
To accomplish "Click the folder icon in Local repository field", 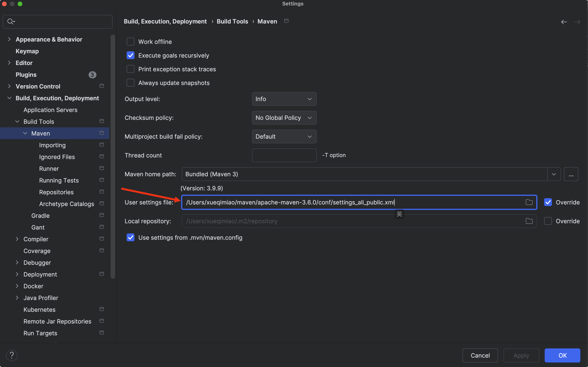I will 529,221.
